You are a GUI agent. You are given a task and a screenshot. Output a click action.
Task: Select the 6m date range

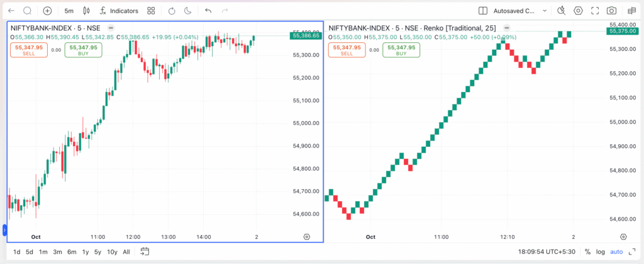tap(72, 251)
